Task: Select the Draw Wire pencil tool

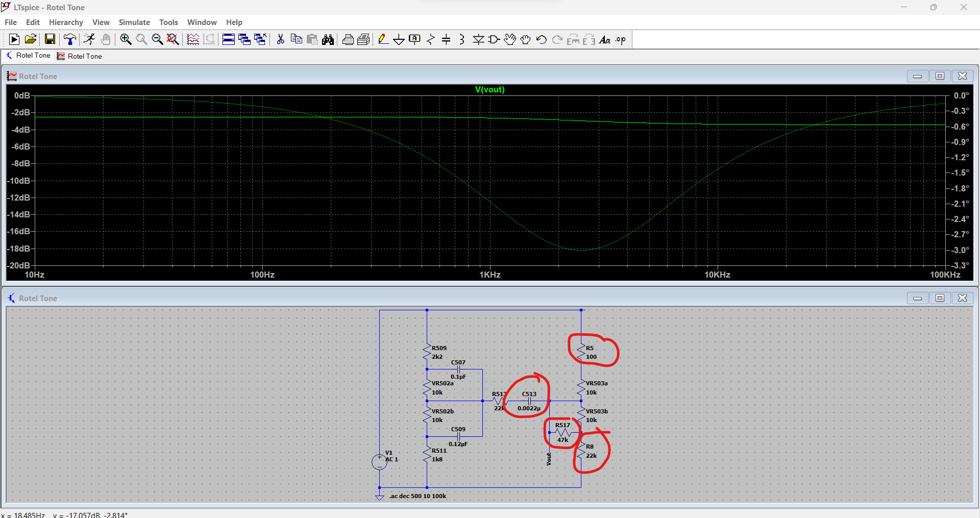Action: [x=383, y=39]
